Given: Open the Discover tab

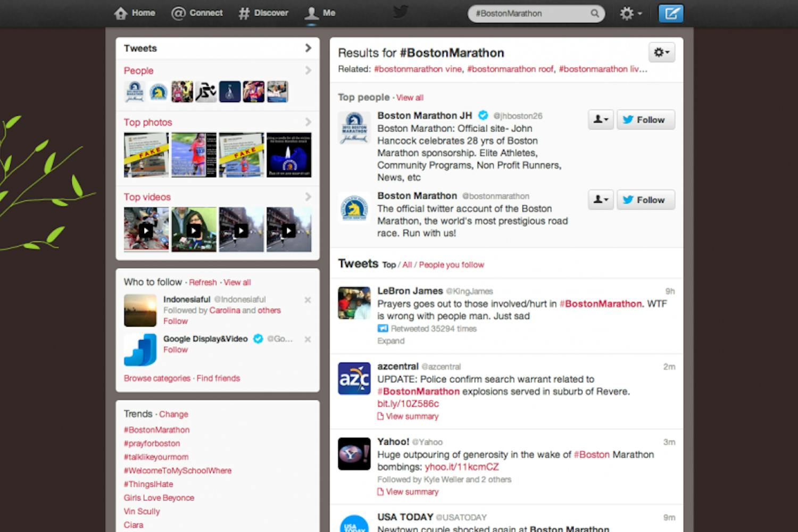Looking at the screenshot, I should (264, 13).
